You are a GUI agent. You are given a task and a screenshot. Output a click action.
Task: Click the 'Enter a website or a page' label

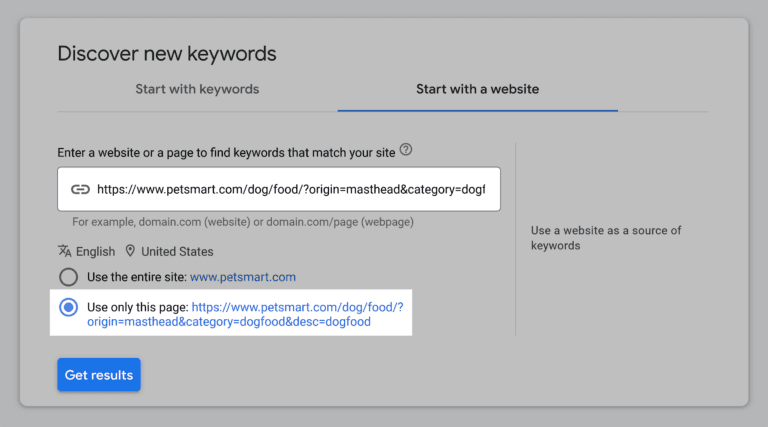[x=226, y=153]
